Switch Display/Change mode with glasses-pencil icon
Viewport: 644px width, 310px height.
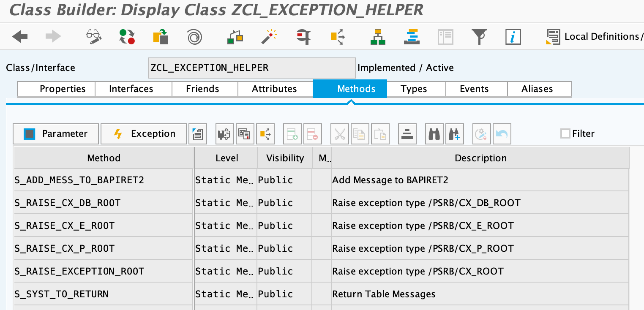94,37
